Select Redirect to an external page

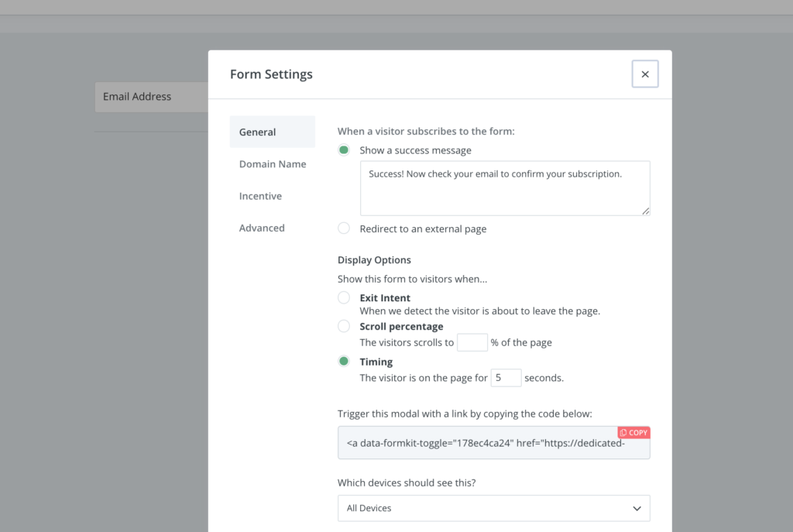(344, 228)
